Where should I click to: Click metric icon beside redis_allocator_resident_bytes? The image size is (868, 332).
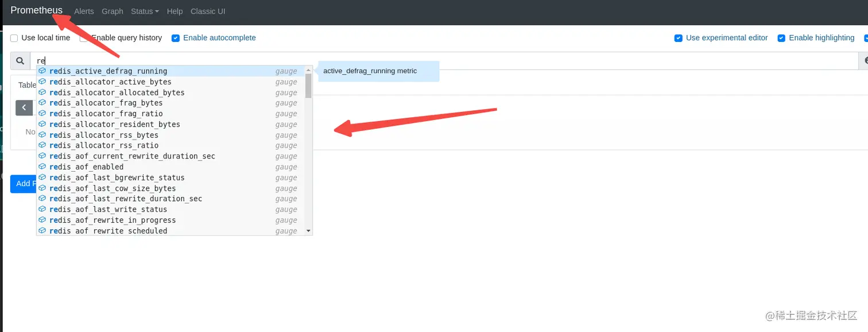[42, 124]
